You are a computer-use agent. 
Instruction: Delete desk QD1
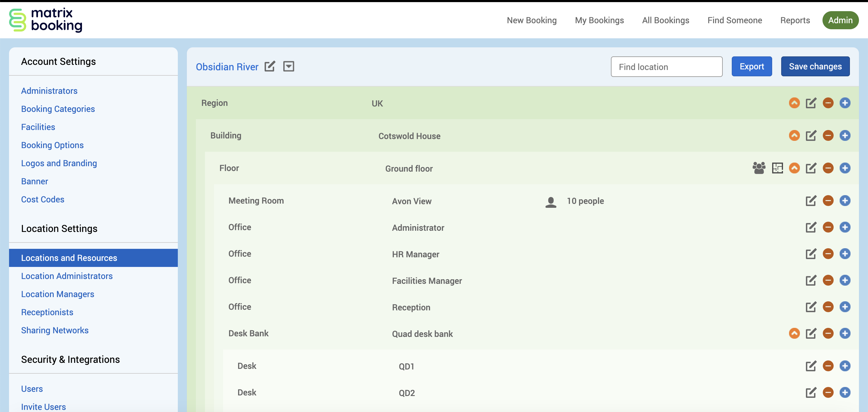point(828,366)
